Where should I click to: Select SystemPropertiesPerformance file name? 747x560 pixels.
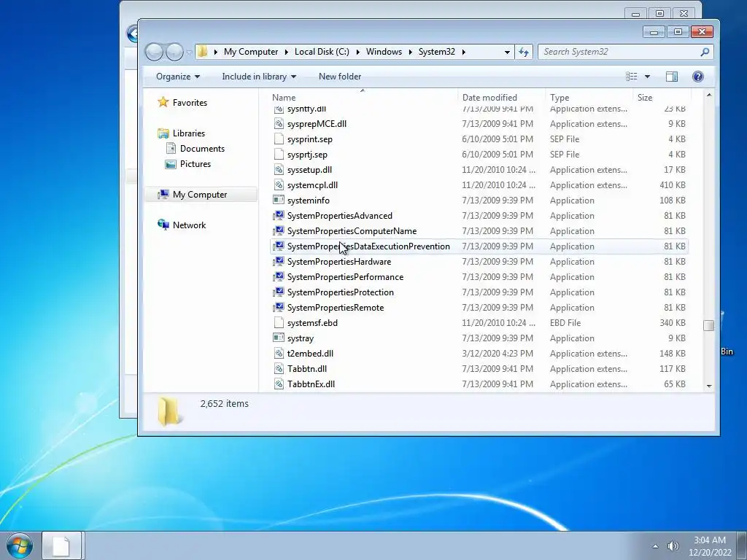[x=345, y=276]
